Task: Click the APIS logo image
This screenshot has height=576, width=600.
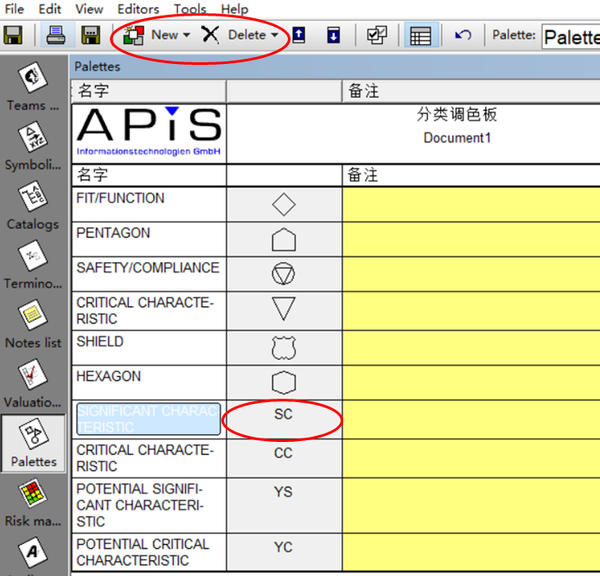Action: click(149, 131)
